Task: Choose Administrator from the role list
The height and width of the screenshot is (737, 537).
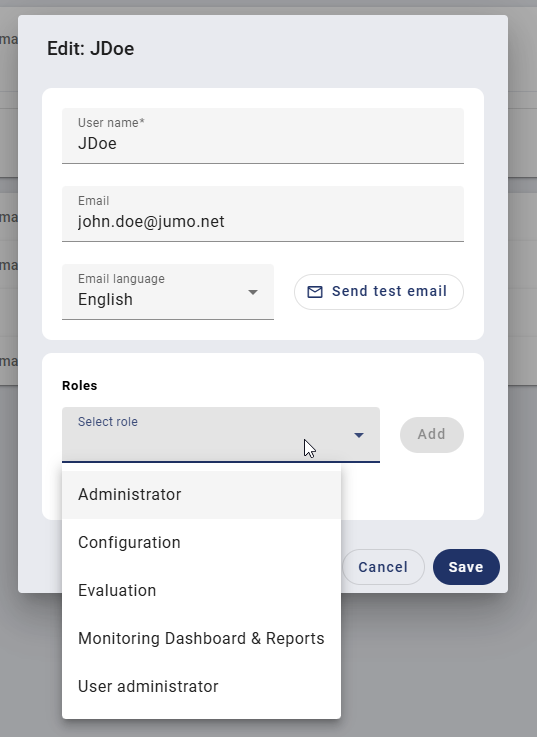Action: pyautogui.click(x=201, y=494)
